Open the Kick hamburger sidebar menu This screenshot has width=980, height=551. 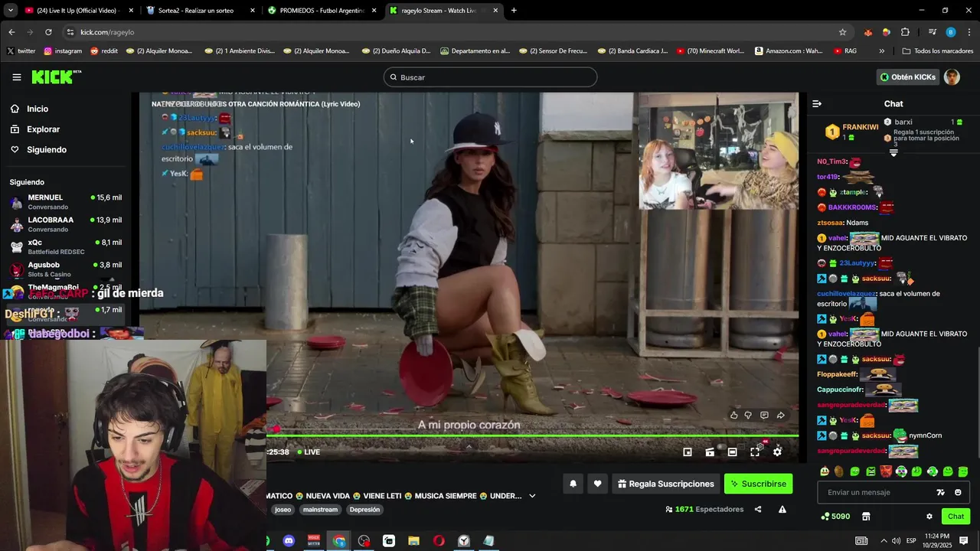click(17, 77)
